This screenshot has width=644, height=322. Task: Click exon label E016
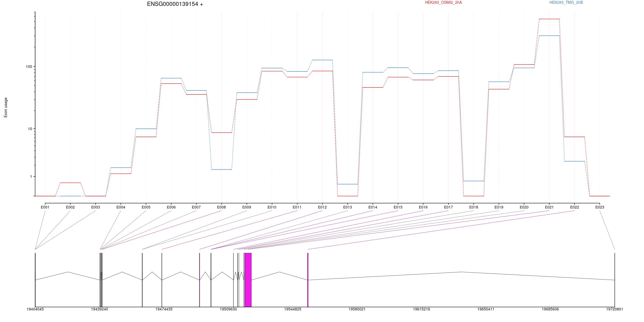click(423, 207)
